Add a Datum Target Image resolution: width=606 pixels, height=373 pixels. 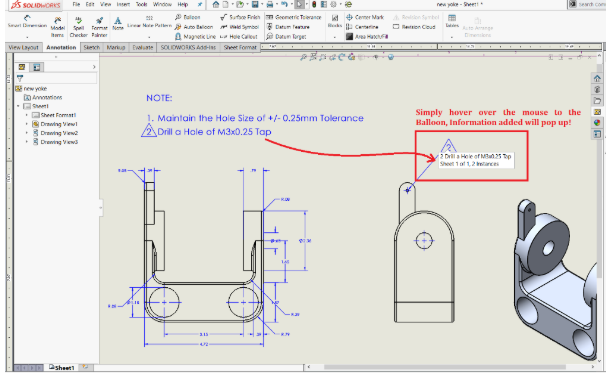click(286, 36)
